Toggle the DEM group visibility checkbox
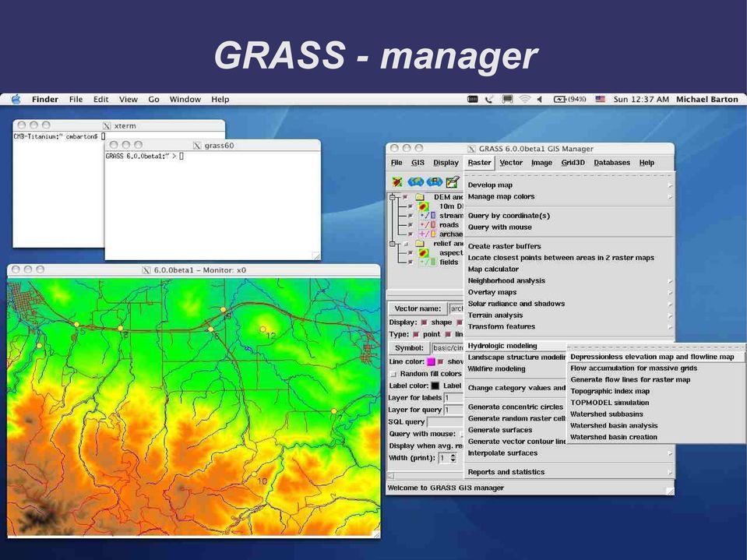This screenshot has width=747, height=560. coord(405,197)
